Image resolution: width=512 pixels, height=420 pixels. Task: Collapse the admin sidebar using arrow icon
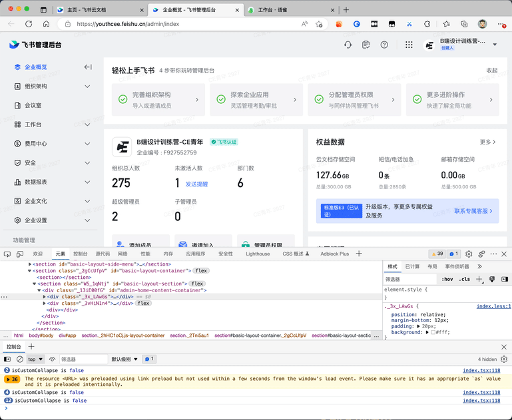pyautogui.click(x=88, y=67)
